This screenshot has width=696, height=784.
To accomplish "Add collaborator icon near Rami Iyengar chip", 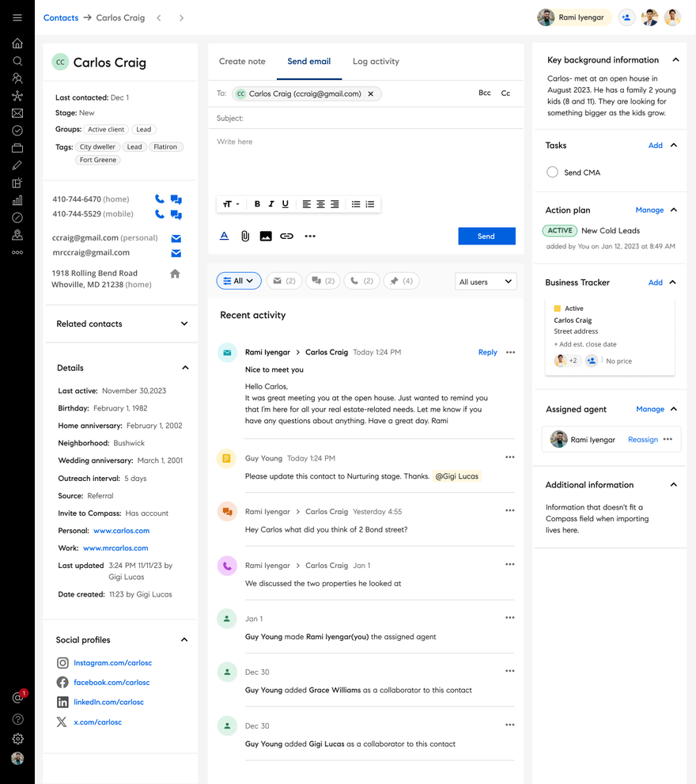I will (x=626, y=17).
